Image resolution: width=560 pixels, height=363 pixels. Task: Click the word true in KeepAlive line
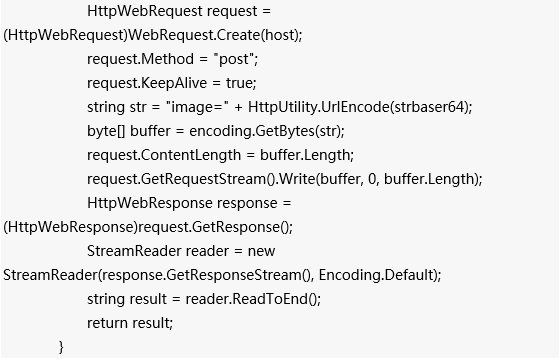click(241, 83)
